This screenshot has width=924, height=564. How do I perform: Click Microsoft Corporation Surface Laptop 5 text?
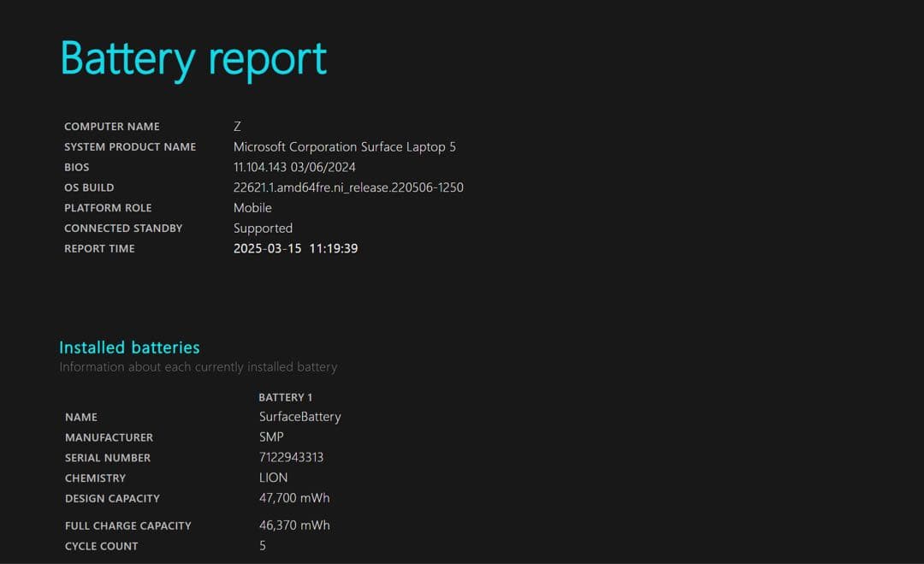pos(345,146)
